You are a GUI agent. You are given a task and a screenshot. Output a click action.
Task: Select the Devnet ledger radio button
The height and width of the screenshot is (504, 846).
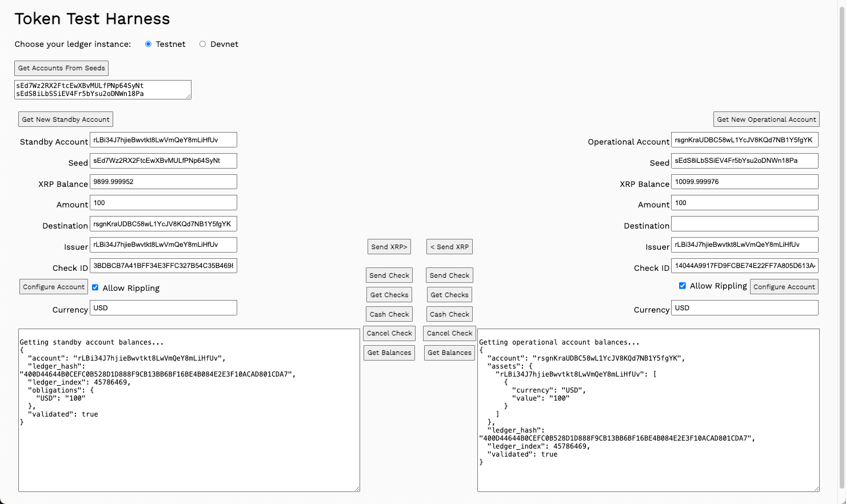pyautogui.click(x=202, y=44)
